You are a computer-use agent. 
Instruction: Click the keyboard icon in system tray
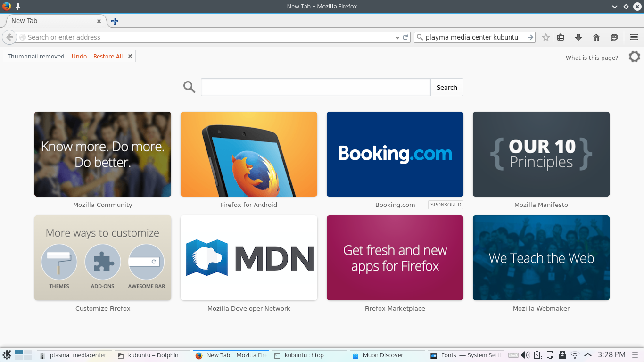coord(513,355)
